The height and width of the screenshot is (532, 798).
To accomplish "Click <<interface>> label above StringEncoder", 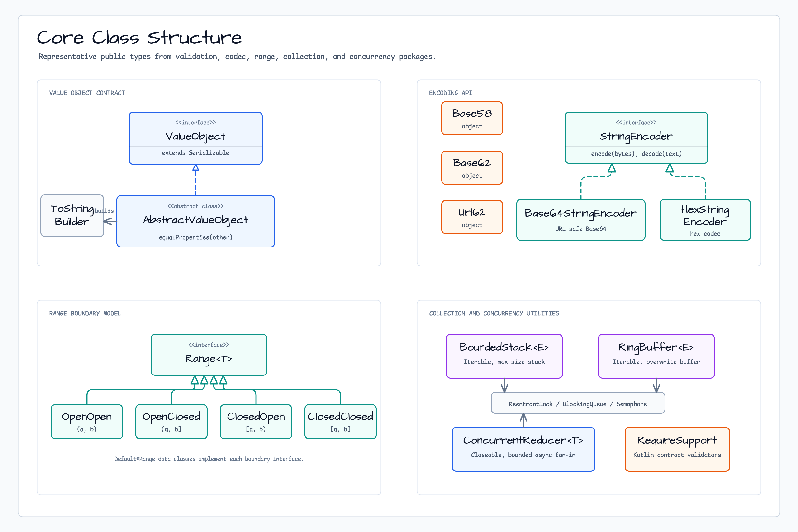I will [636, 123].
